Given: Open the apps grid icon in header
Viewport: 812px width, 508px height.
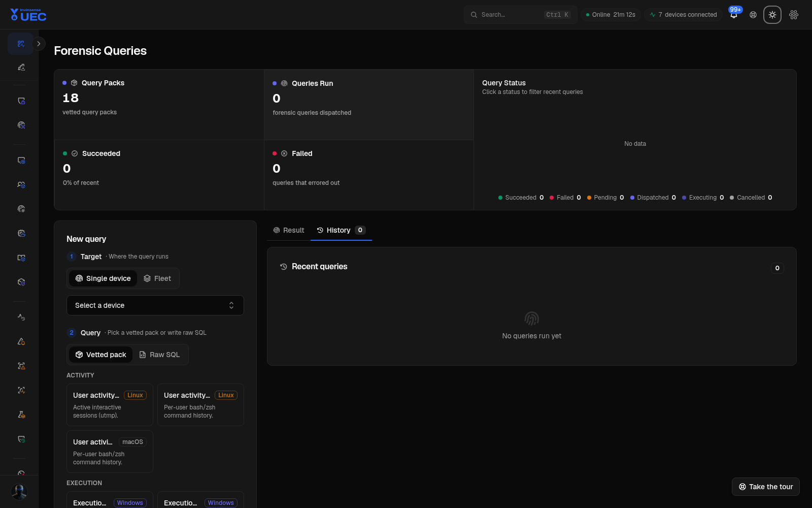Looking at the screenshot, I should 794,15.
